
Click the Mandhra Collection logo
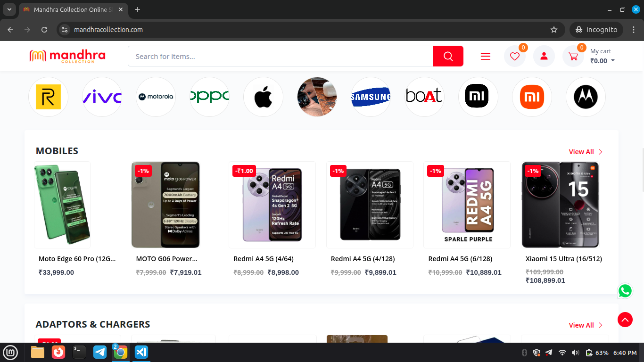[x=67, y=56]
